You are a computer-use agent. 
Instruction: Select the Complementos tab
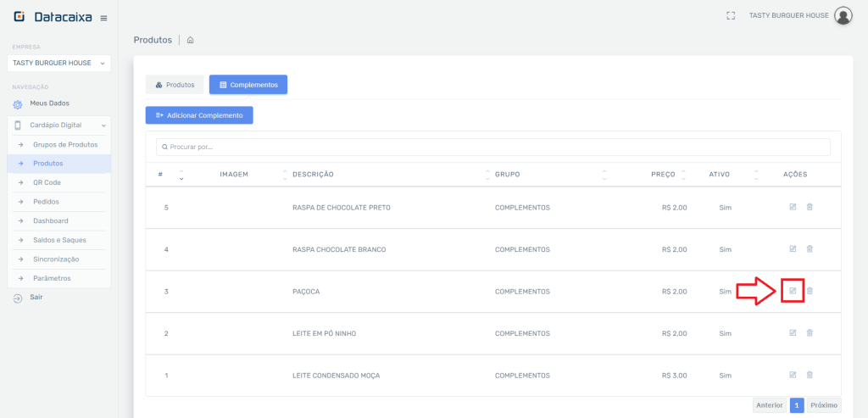(x=248, y=85)
